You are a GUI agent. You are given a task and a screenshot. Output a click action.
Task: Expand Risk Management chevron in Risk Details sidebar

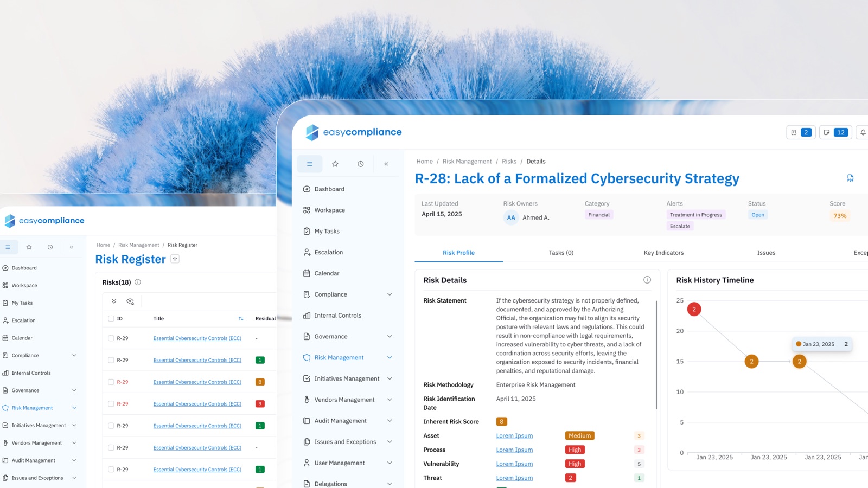pyautogui.click(x=390, y=358)
